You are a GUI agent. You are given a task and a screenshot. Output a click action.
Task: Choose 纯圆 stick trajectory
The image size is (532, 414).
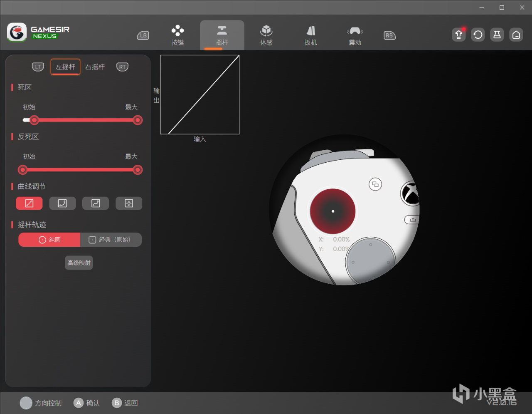(x=49, y=240)
